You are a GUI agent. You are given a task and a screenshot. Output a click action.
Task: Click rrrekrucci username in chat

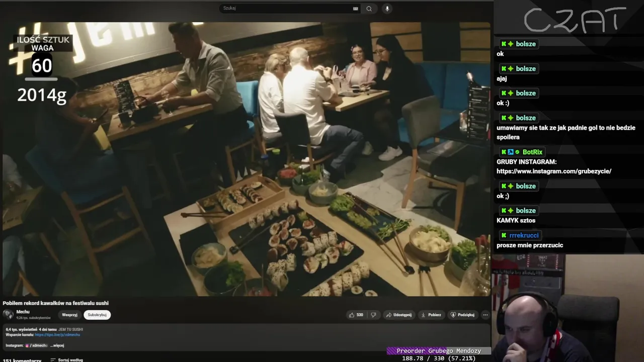(x=524, y=235)
